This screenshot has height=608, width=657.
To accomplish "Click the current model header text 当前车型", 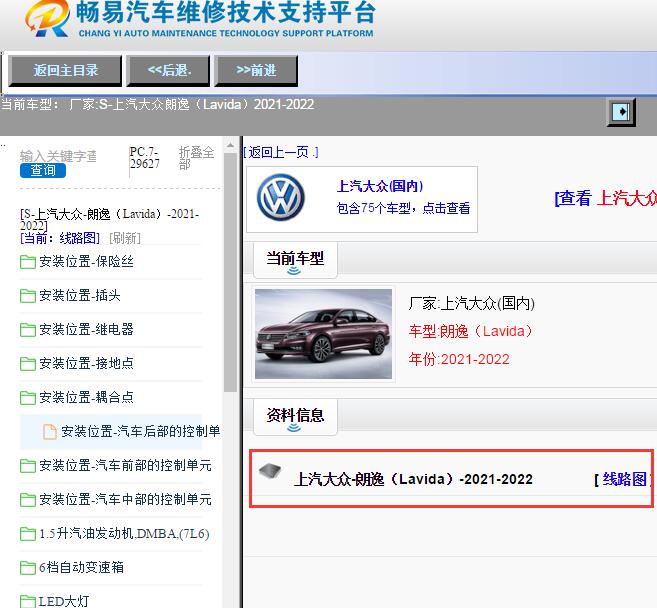I will [x=157, y=104].
